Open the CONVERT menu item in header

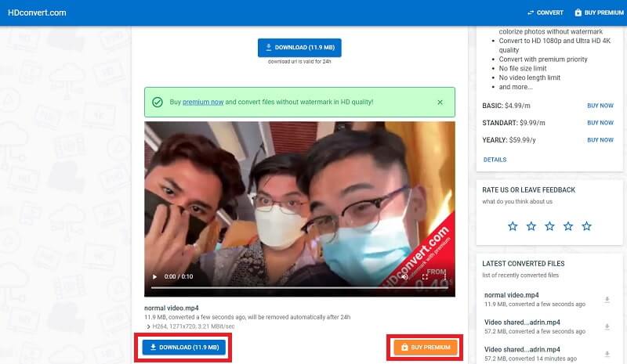click(545, 13)
